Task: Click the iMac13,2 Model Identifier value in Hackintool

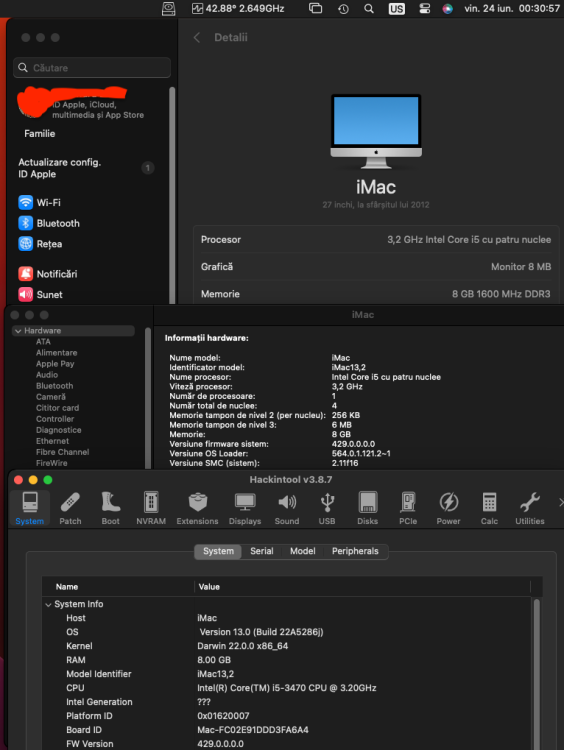Action: (216, 673)
